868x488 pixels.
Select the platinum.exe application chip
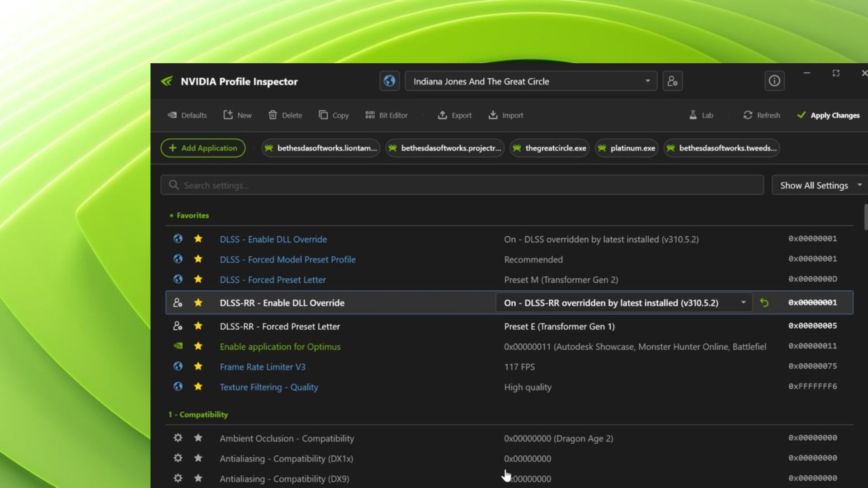click(627, 148)
